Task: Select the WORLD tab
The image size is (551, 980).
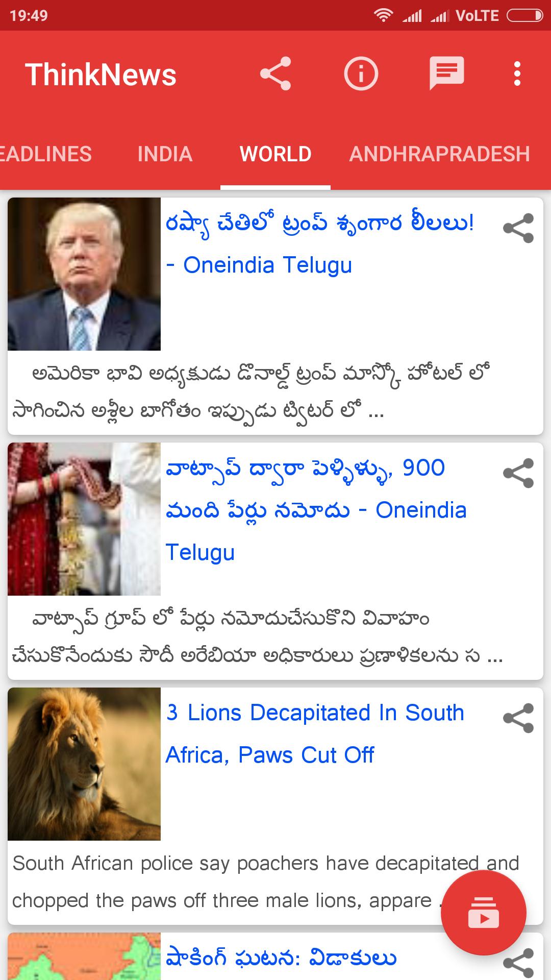Action: click(275, 154)
